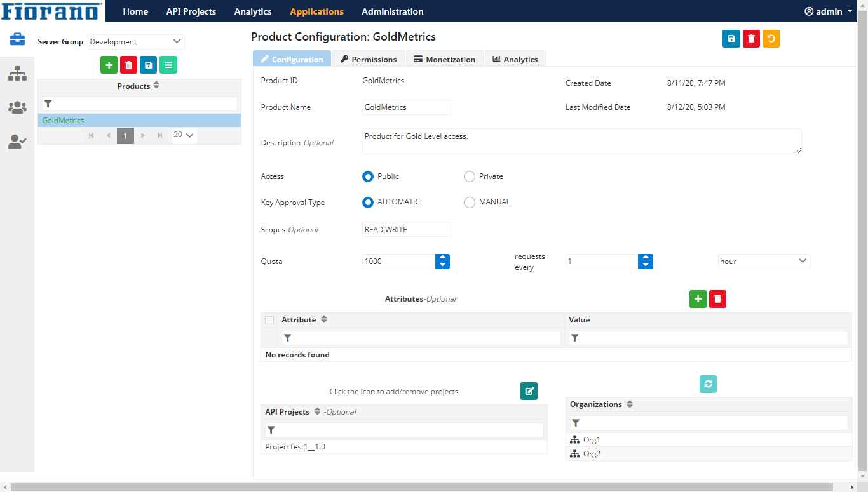Delete selected attribute rows
This screenshot has height=492, width=868.
coord(717,299)
